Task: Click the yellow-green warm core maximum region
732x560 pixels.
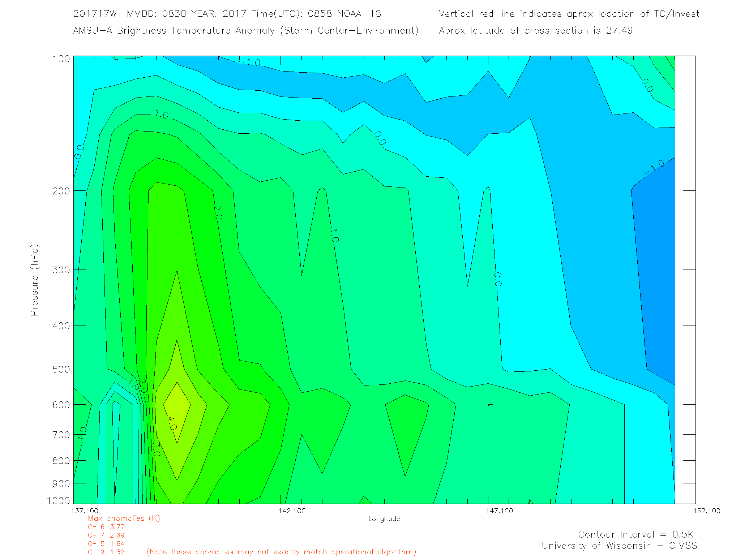Action: click(x=177, y=405)
